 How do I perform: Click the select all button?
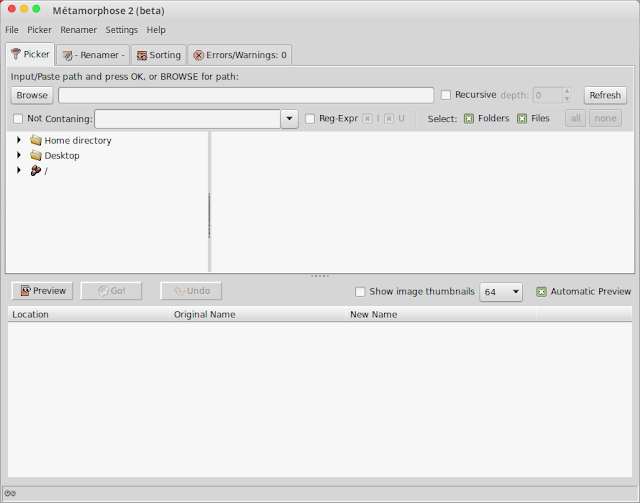pos(576,118)
